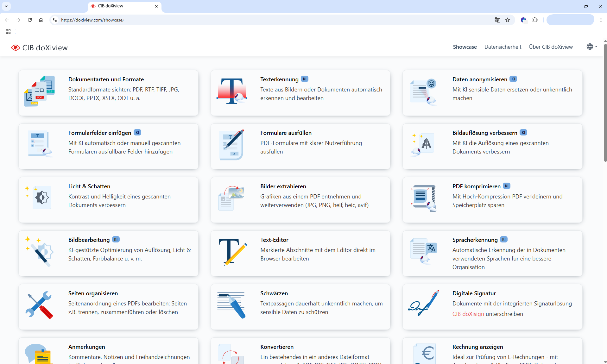Click the CIB doXisign link
607x364 pixels.
click(x=468, y=314)
